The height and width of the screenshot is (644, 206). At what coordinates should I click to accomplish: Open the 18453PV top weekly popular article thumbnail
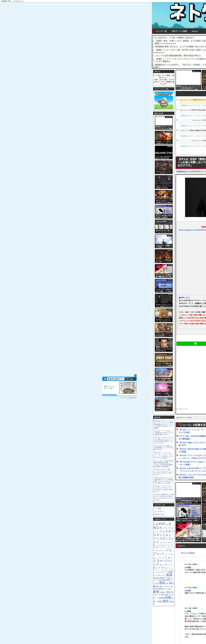tap(164, 123)
